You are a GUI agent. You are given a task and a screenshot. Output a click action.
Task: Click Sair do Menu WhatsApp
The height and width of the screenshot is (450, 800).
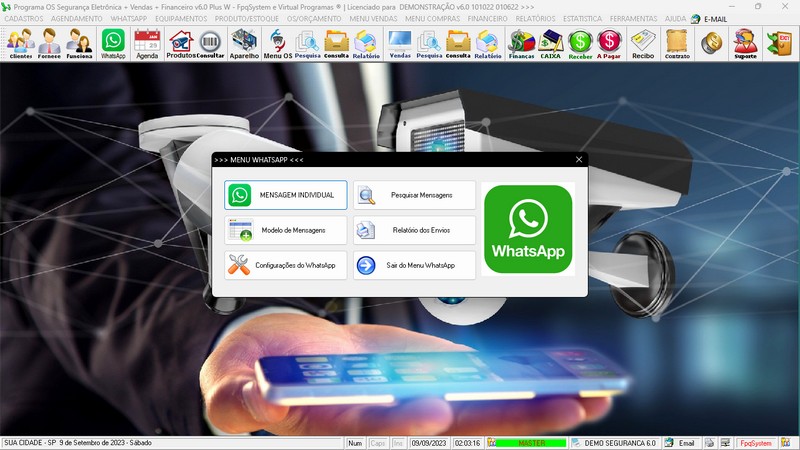pos(414,265)
